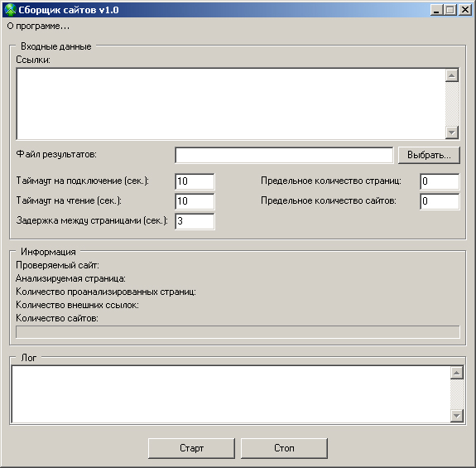Click "Таймаут на чтение (сек.):" label

click(x=69, y=200)
